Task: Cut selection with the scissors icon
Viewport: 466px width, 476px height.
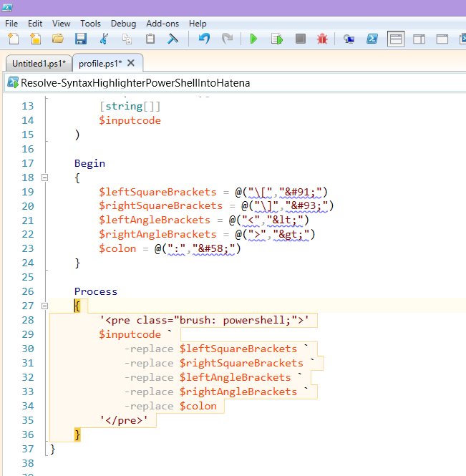Action: tap(104, 39)
